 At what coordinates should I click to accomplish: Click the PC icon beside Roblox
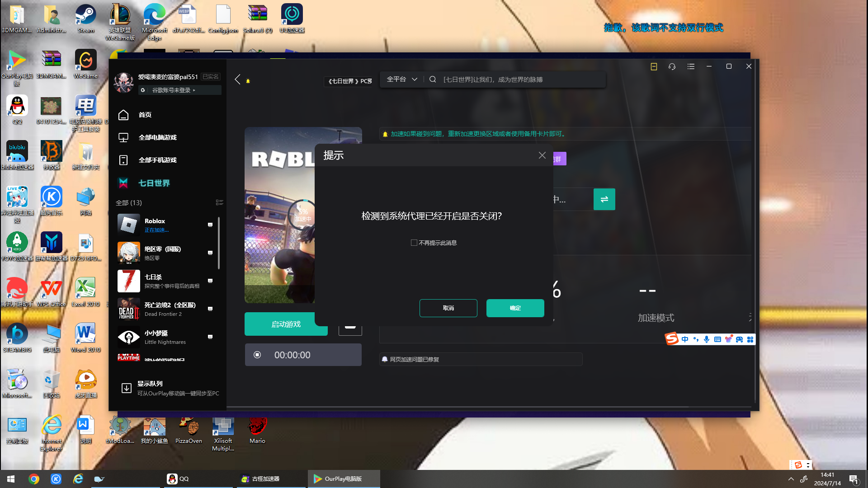click(210, 225)
